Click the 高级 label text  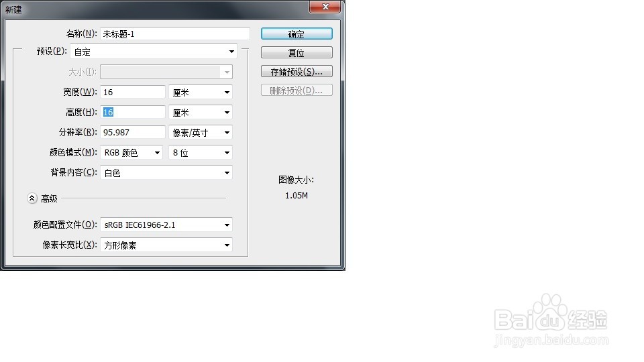click(x=49, y=198)
